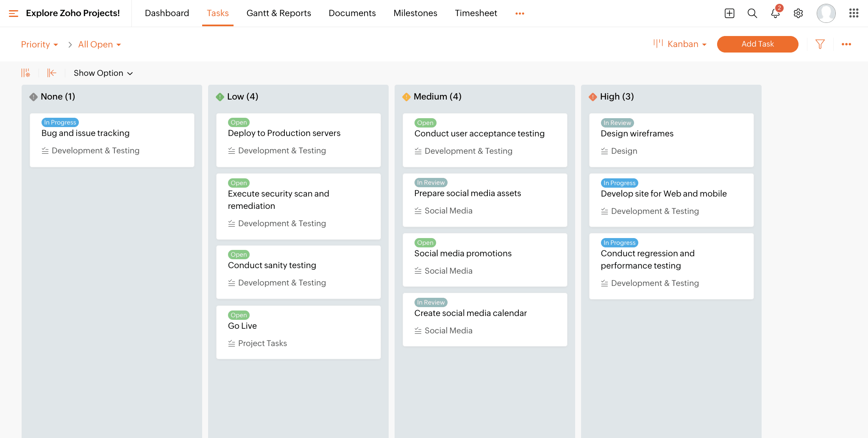
Task: Switch to the Milestones tab
Action: point(415,13)
